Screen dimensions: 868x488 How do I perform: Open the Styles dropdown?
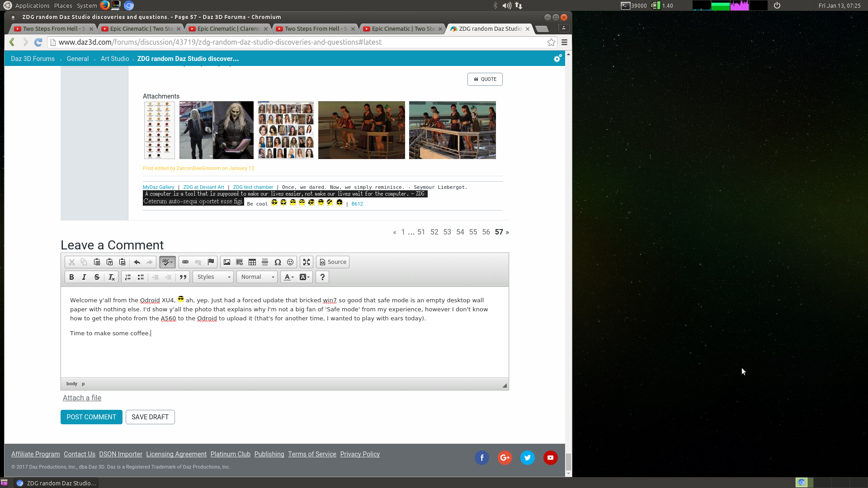click(x=213, y=277)
